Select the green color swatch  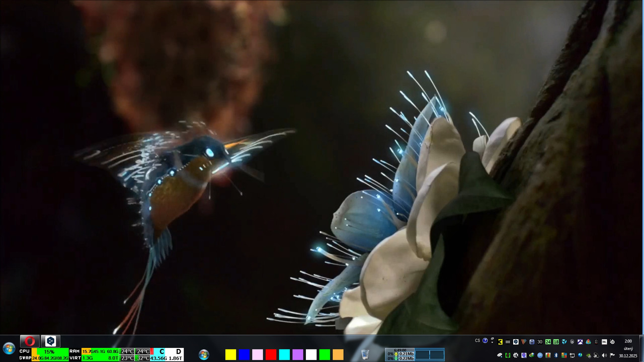click(325, 354)
